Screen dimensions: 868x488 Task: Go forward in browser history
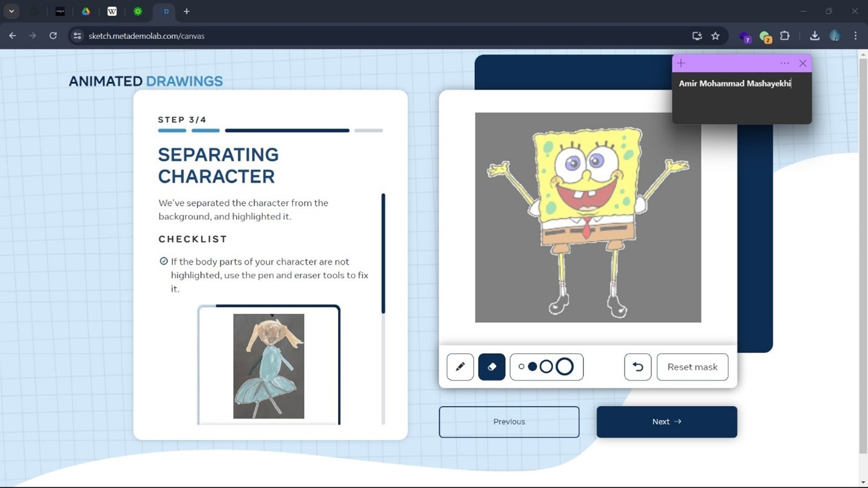pos(33,36)
